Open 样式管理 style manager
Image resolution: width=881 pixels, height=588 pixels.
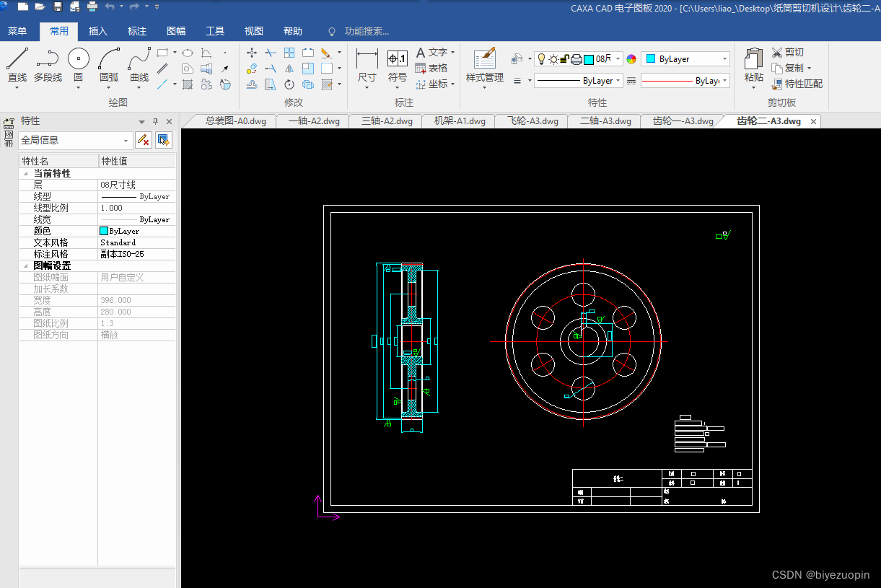(484, 67)
